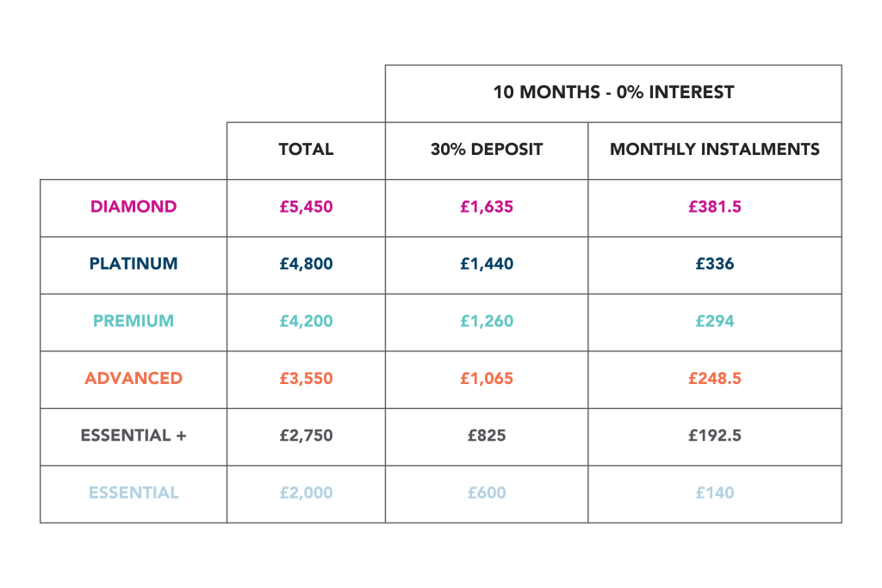This screenshot has height=588, width=882.
Task: Select the MONTHLY INSTALMENTS header
Action: [715, 149]
